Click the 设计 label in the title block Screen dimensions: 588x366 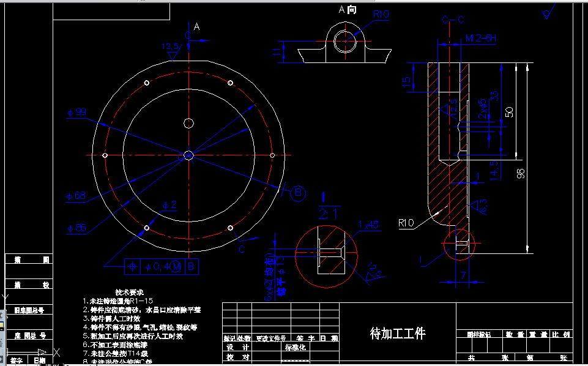tap(238, 346)
